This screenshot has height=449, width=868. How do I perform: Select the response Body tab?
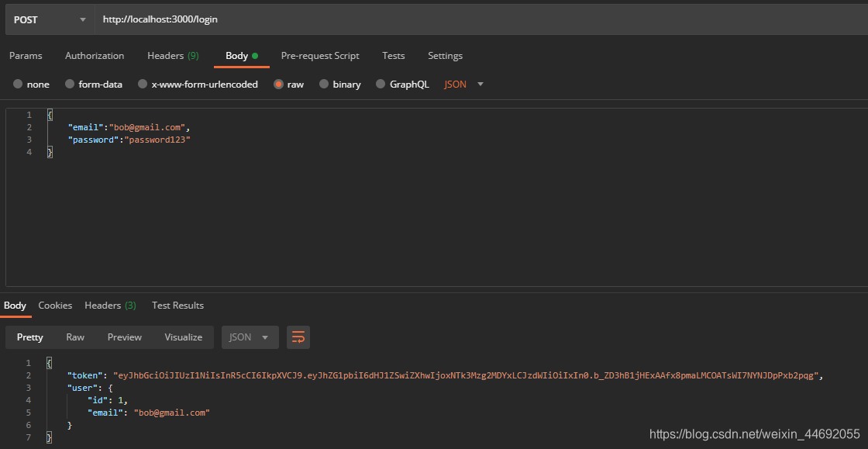click(x=15, y=305)
